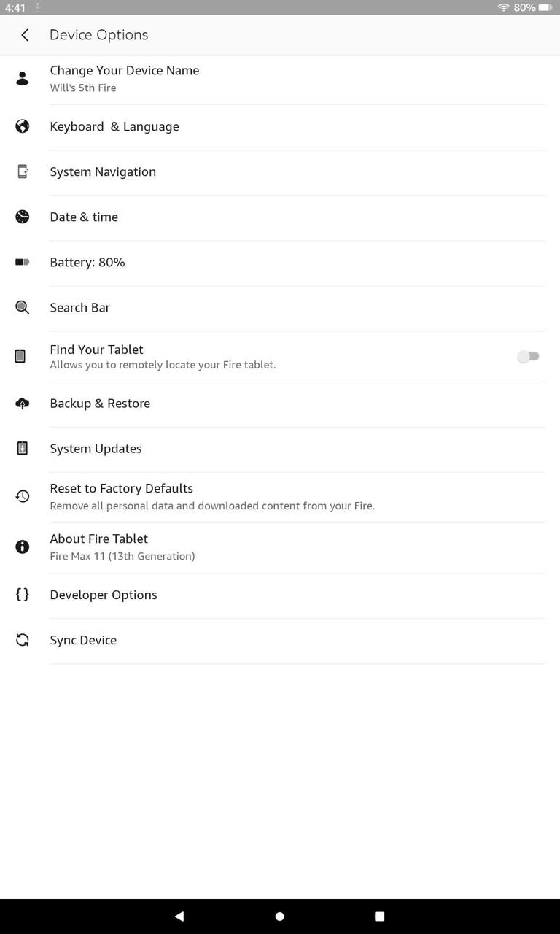Select Battery: 80% entry
Viewport: 560px width, 934px height.
[x=87, y=262]
